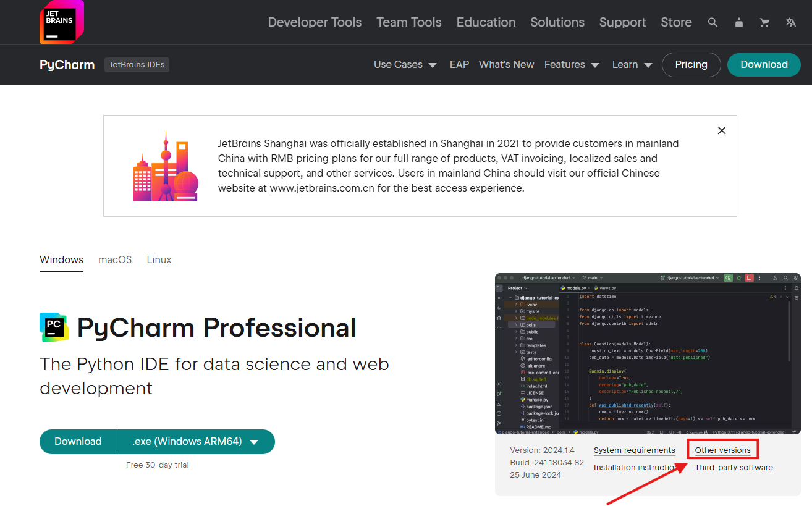Expand the Use Cases dropdown
The height and width of the screenshot is (506, 812).
pos(405,64)
